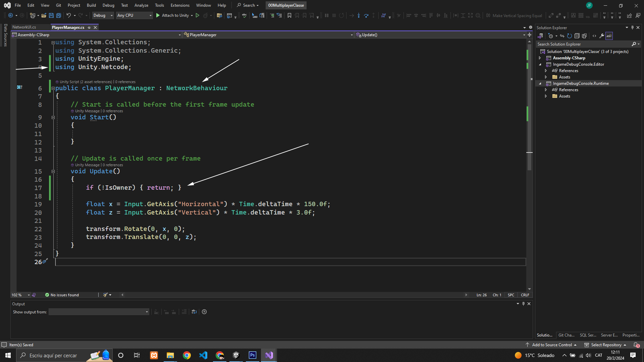
Task: Click Toggle Word Wrap icon in Output panel
Action: pos(194,312)
